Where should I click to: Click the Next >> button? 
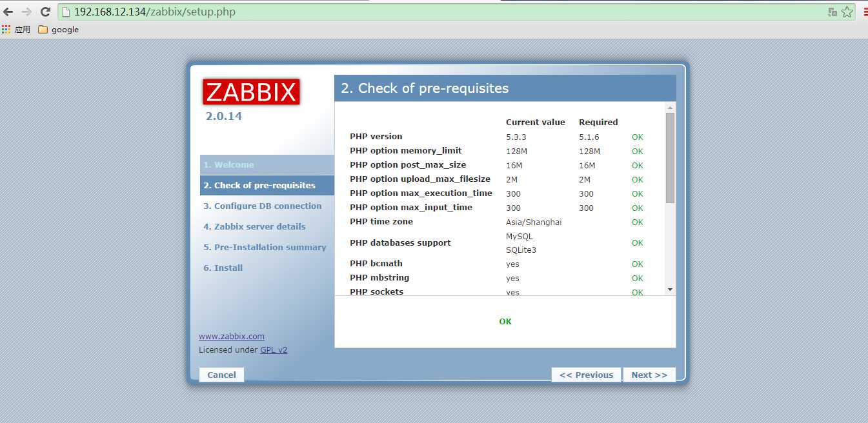tap(649, 375)
